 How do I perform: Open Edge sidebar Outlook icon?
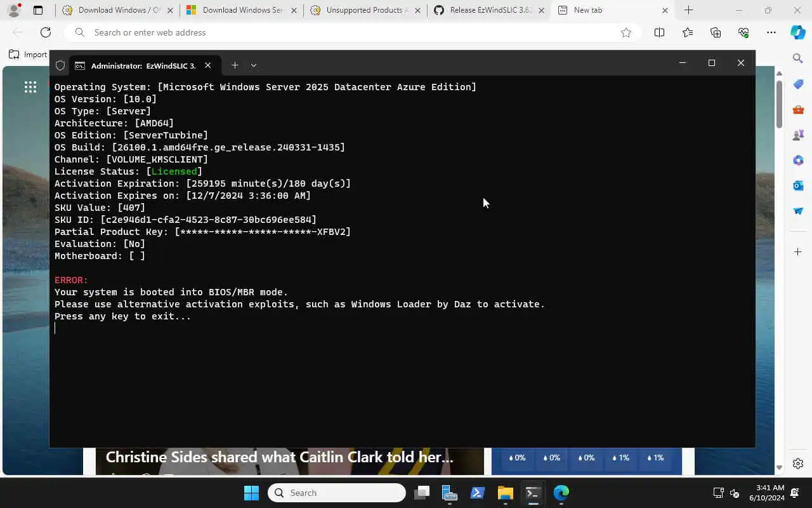pyautogui.click(x=798, y=185)
